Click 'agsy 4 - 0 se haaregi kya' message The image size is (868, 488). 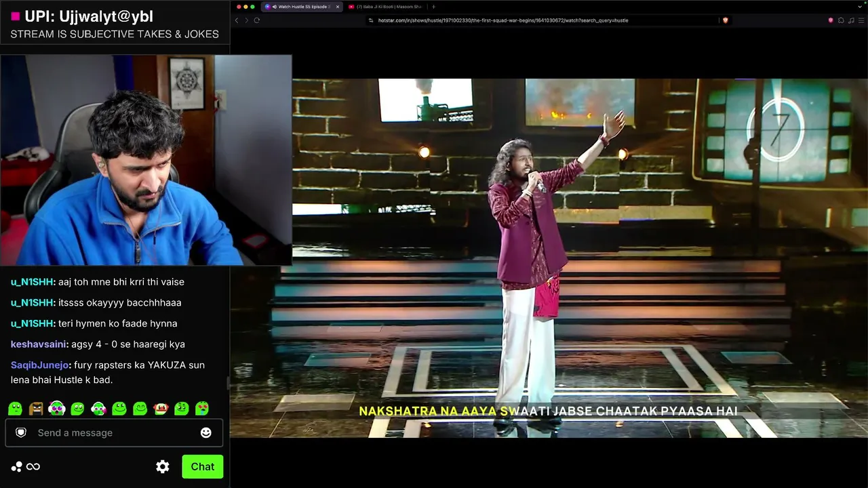pos(128,344)
